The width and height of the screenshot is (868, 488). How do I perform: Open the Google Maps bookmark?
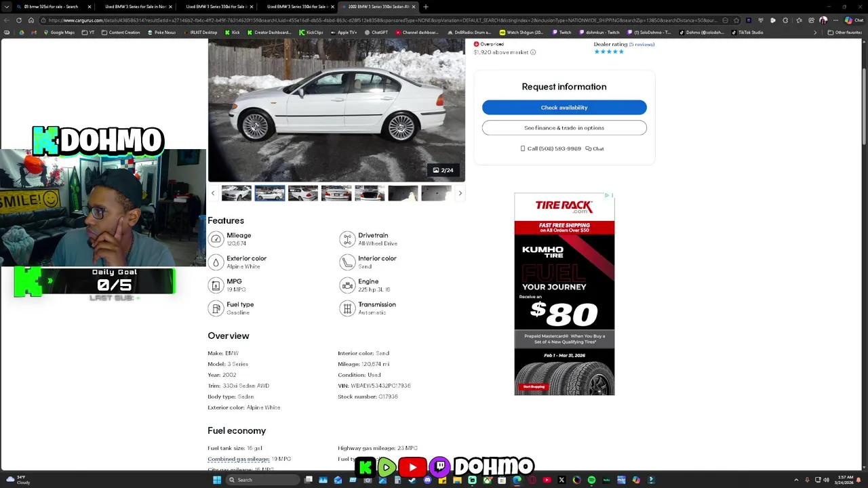click(59, 33)
